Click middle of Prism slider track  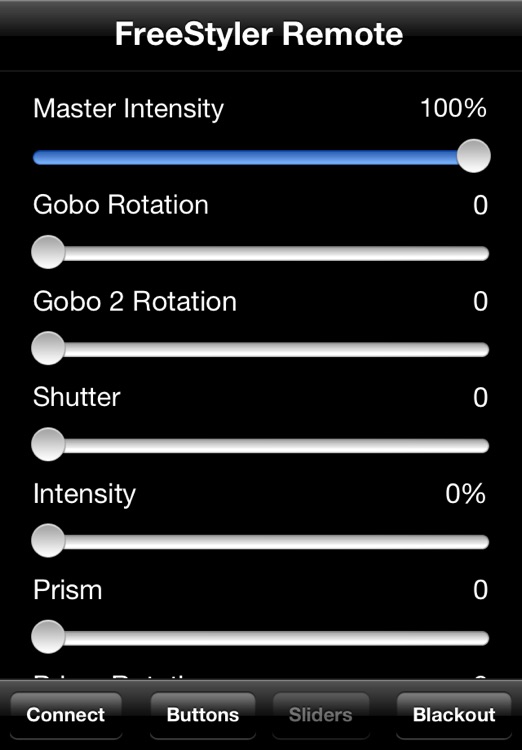(261, 638)
